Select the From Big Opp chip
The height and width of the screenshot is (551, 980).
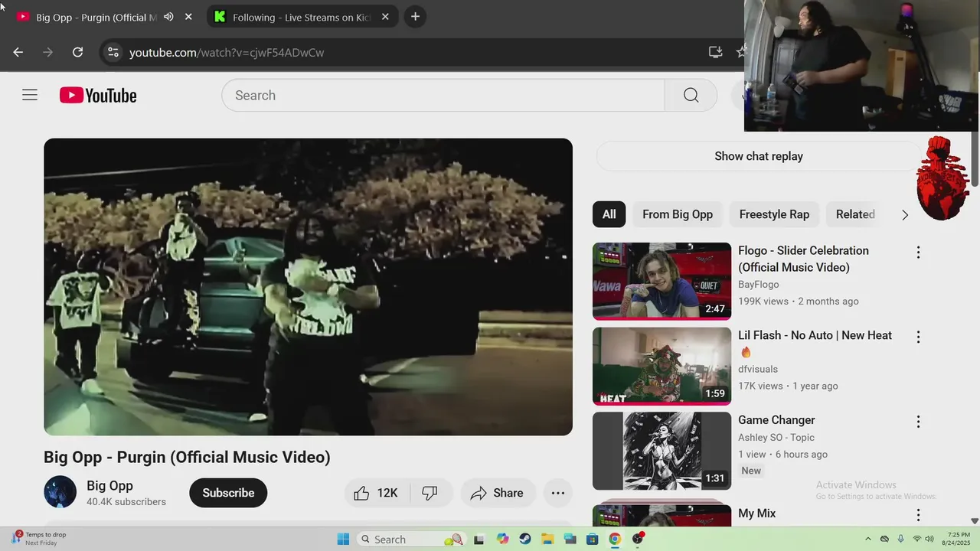[x=678, y=214]
